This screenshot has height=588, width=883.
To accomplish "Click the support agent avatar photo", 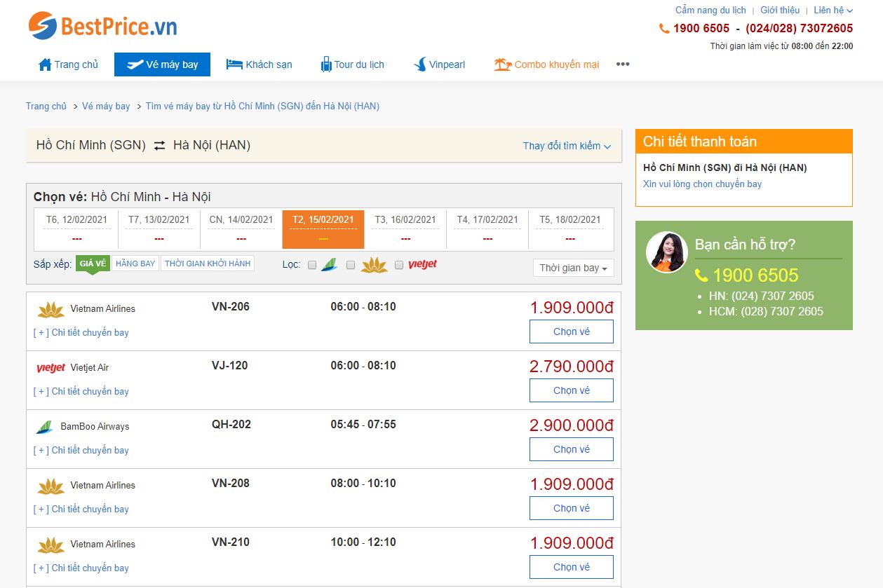I will click(666, 252).
